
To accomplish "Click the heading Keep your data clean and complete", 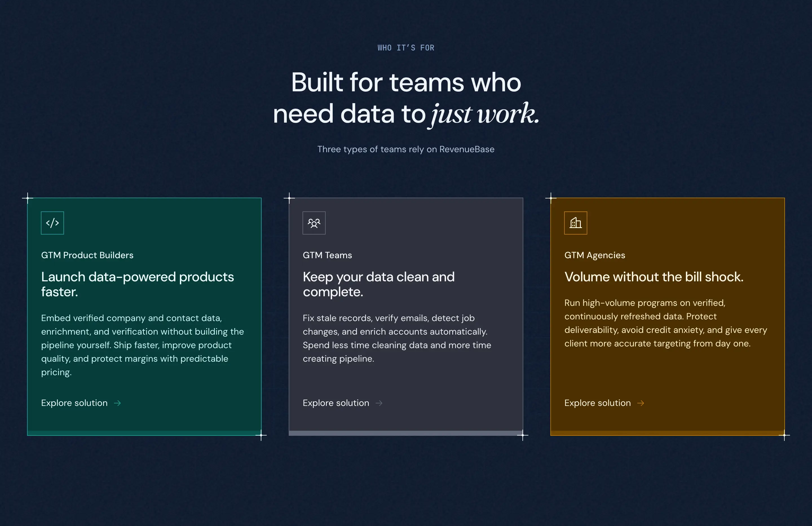I will coord(378,284).
